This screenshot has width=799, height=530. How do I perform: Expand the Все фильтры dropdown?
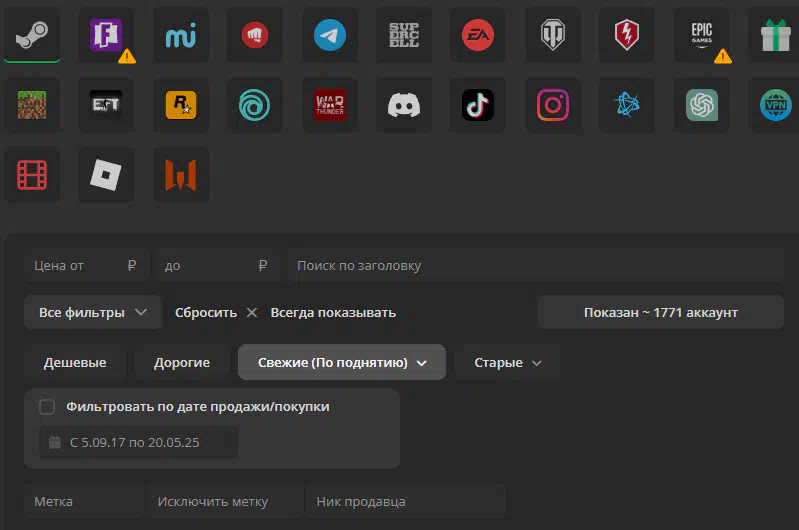[93, 312]
